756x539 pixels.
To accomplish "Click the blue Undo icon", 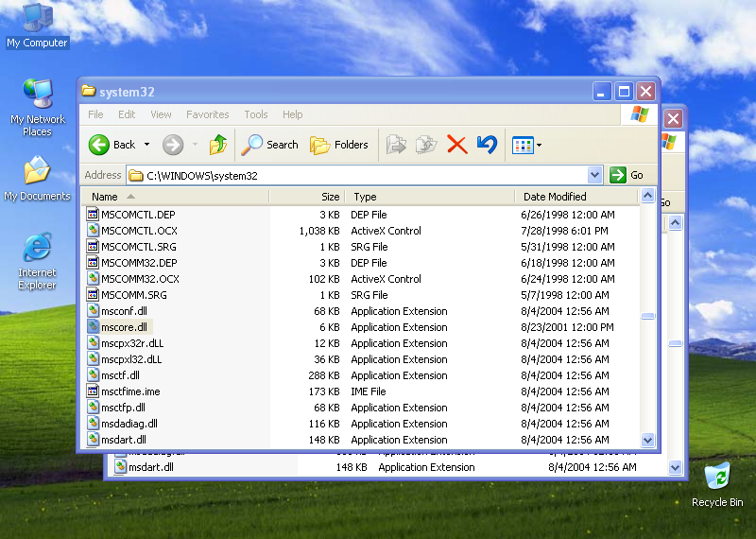I will coord(487,145).
